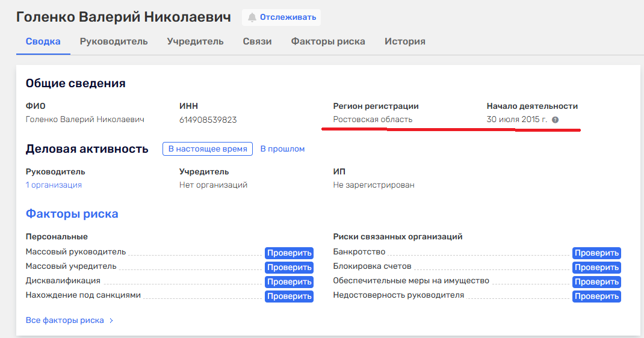Check Банкротство risk for related organizations
Viewport: 644px width, 338px height.
[x=596, y=253]
